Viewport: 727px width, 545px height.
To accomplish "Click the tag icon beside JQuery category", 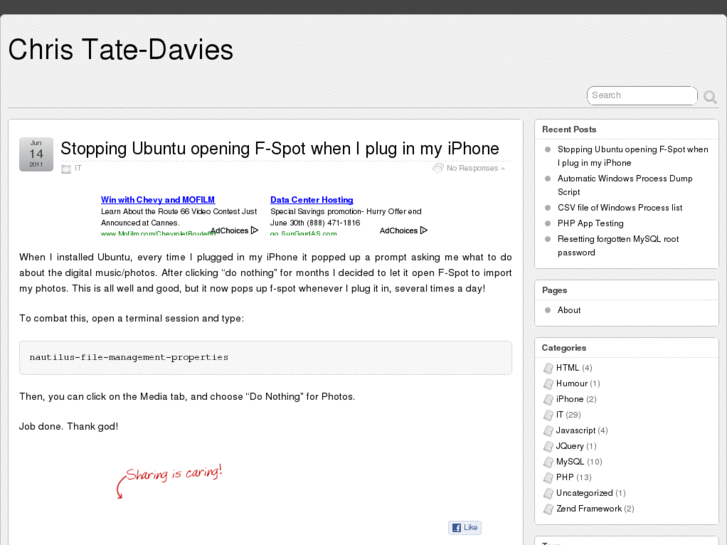I will (x=548, y=447).
